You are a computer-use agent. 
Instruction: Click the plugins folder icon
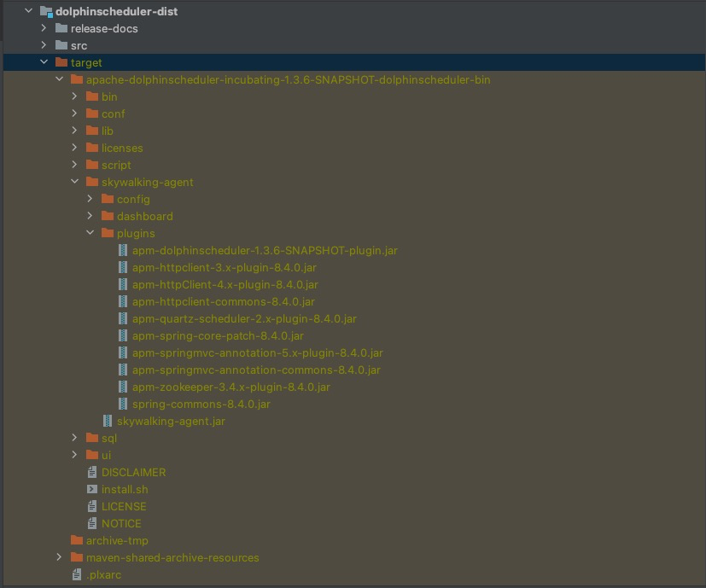click(108, 233)
